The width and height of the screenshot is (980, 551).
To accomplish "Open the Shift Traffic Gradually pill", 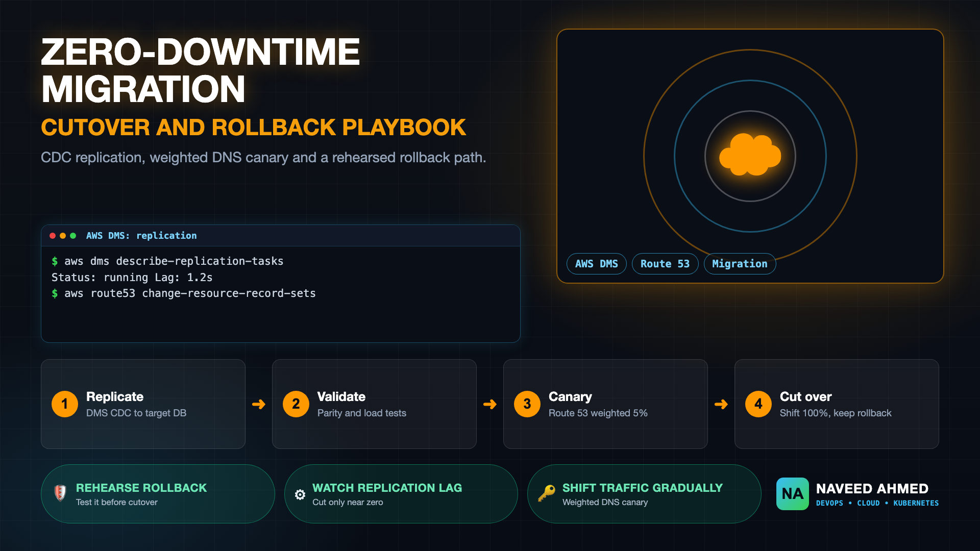I will pyautogui.click(x=644, y=494).
